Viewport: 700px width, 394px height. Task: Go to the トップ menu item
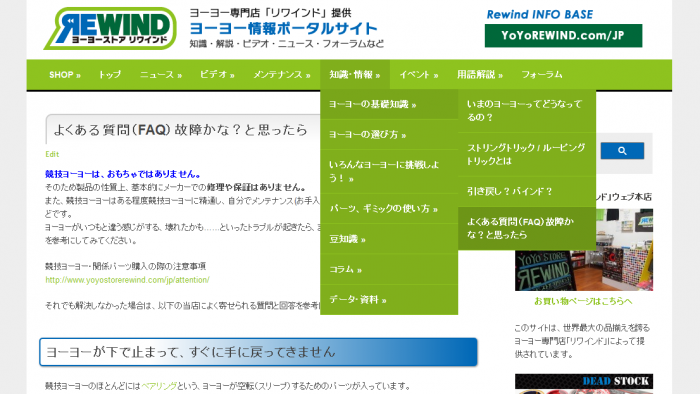(110, 75)
